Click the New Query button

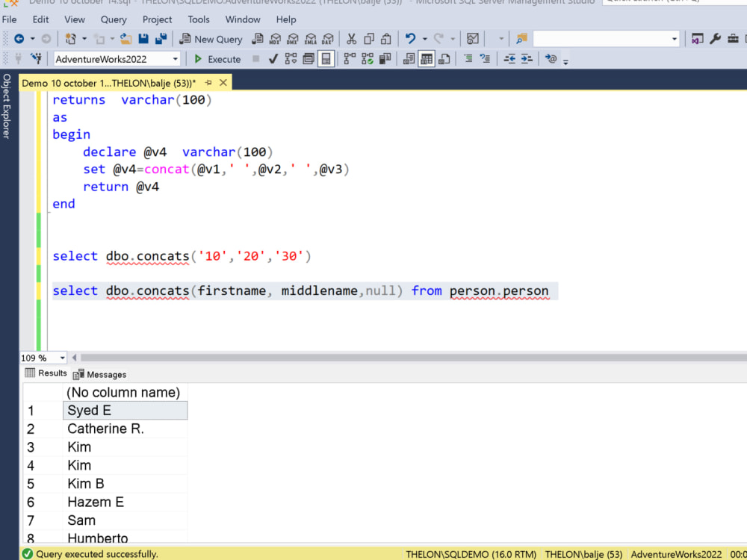[211, 39]
